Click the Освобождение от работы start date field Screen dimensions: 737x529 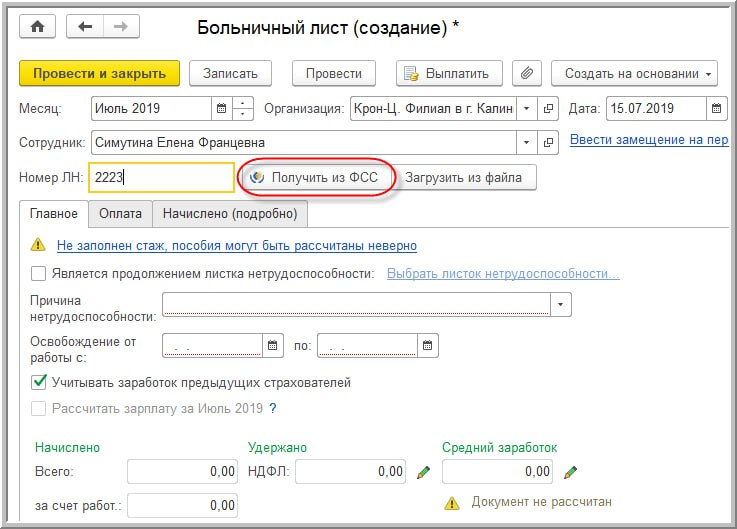click(x=212, y=346)
